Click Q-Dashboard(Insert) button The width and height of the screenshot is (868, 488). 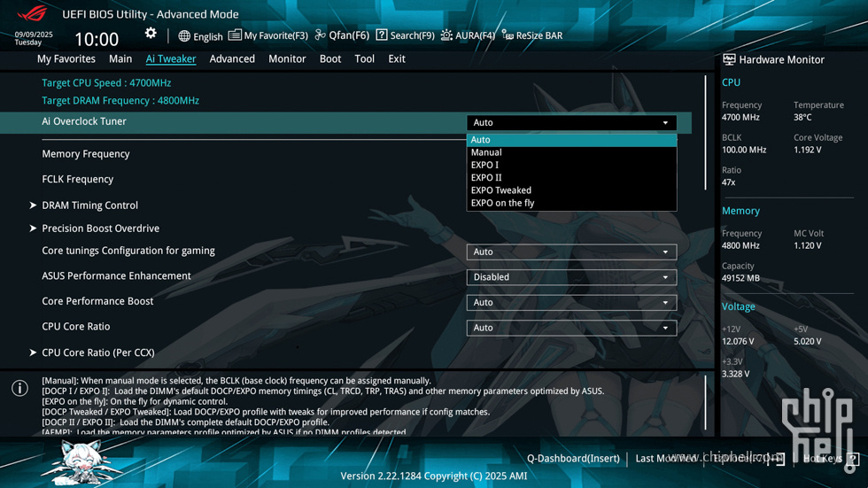[x=573, y=459]
